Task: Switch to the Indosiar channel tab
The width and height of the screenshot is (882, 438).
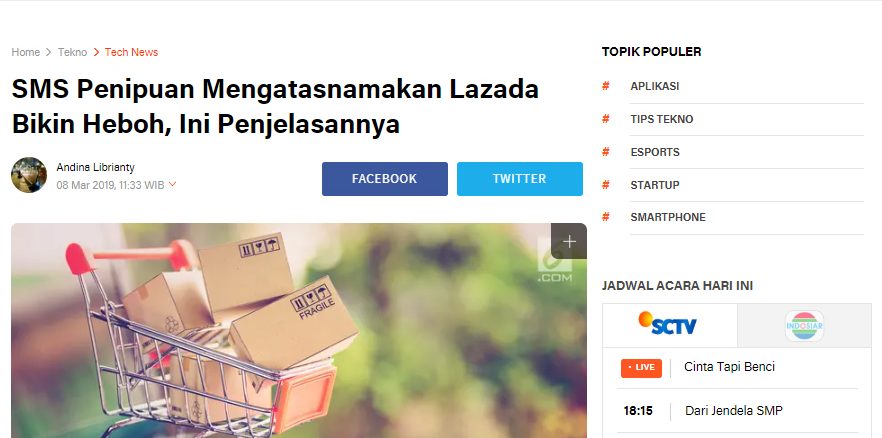Action: pos(804,325)
